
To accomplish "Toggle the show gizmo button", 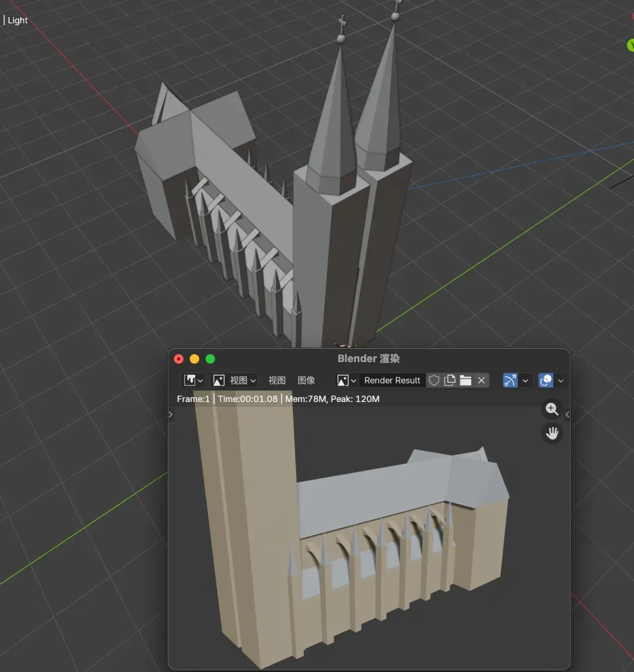I will click(x=510, y=380).
